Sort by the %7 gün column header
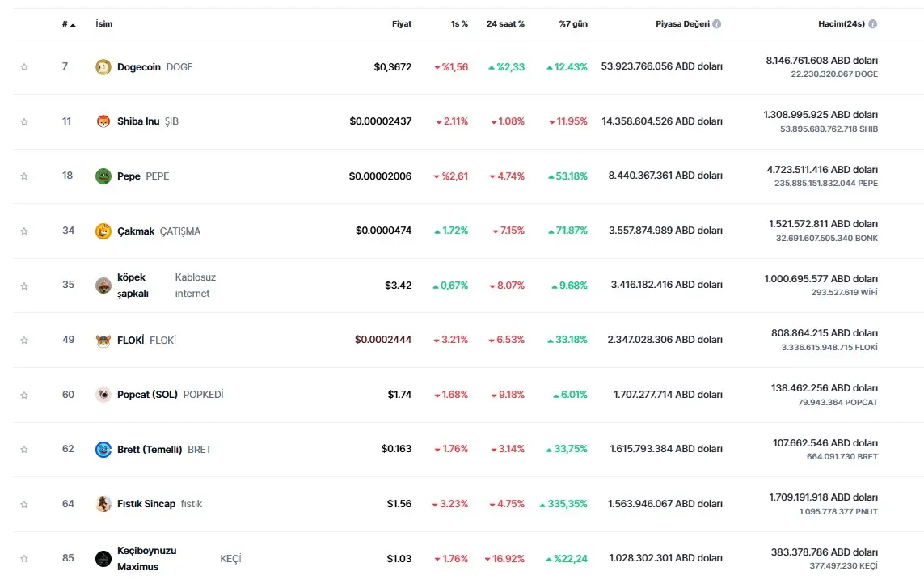 coord(573,24)
